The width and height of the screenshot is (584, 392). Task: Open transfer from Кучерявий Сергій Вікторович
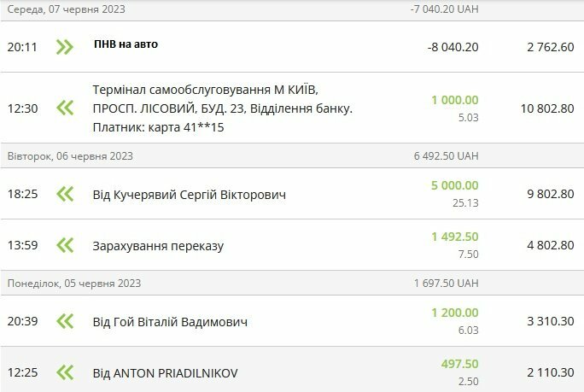tap(189, 195)
